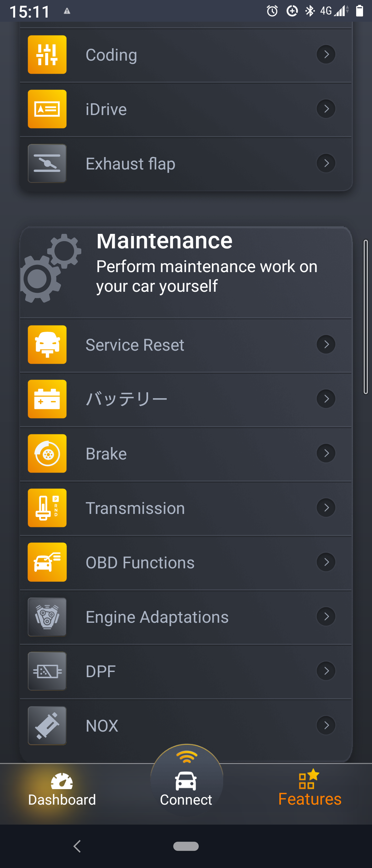Open the Engine Adaptations entry
The height and width of the screenshot is (868, 372).
(186, 617)
